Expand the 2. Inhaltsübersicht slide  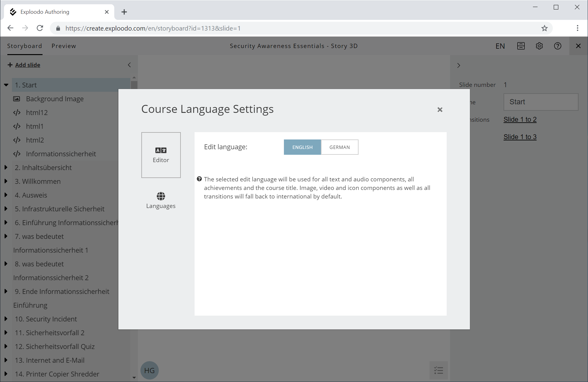(6, 168)
